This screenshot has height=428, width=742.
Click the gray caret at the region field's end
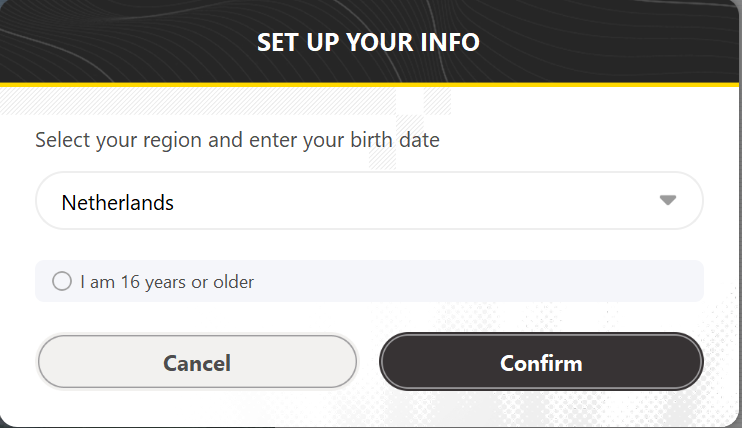[x=668, y=201]
